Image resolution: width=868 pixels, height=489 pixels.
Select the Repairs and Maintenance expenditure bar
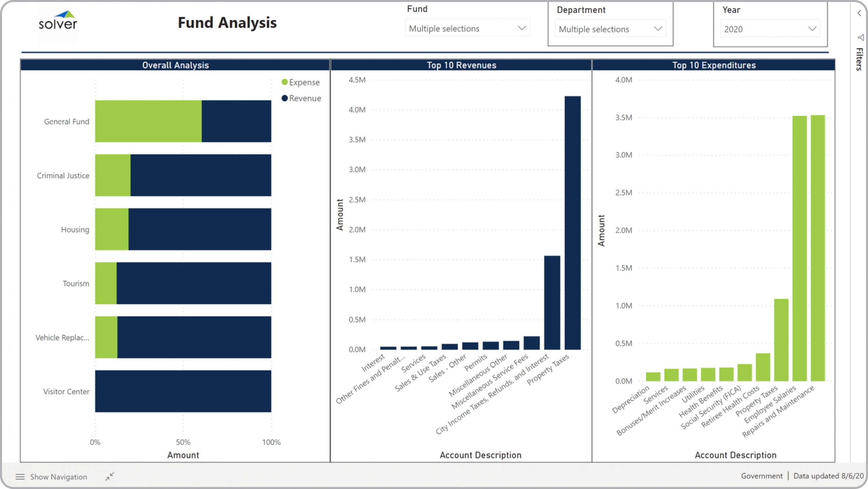coord(817,248)
